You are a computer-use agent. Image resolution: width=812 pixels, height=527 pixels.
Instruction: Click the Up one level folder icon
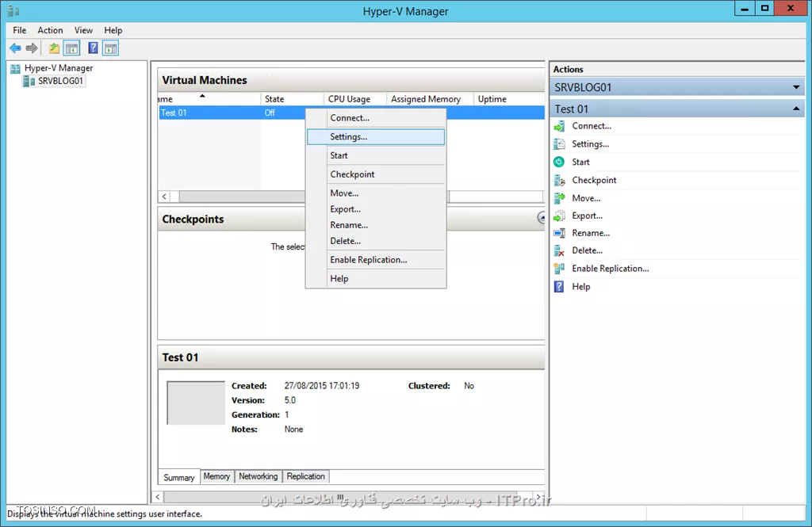(x=55, y=48)
